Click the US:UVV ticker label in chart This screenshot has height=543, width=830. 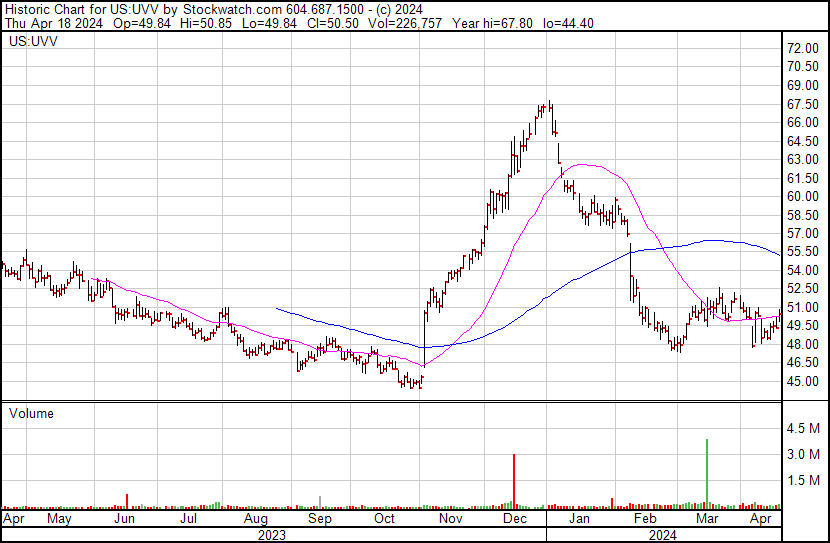coord(32,43)
